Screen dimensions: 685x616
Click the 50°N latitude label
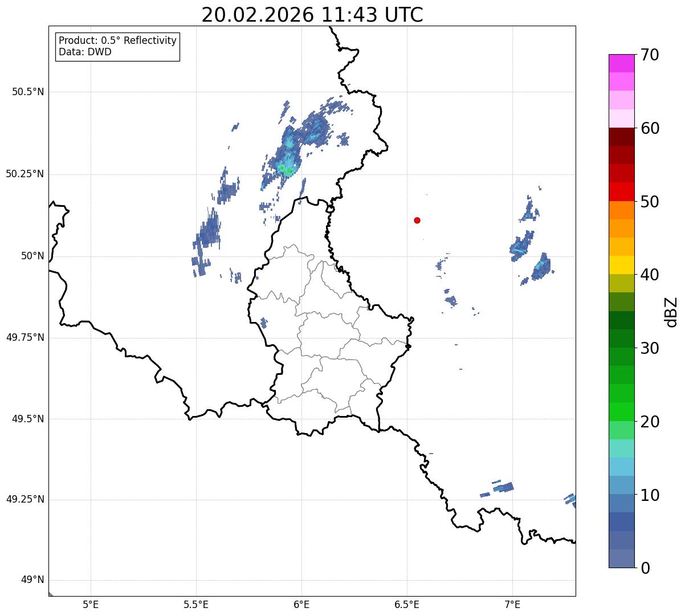click(32, 256)
